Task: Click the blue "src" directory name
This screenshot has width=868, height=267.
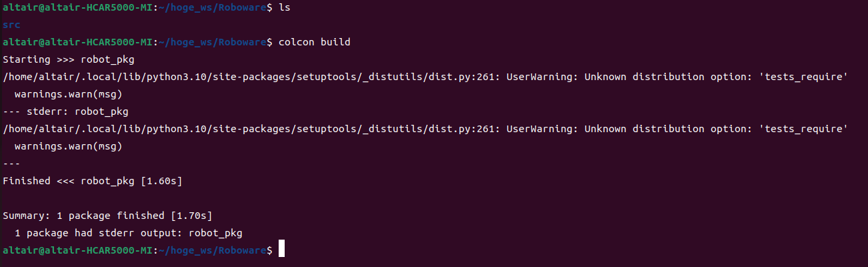Action: pyautogui.click(x=11, y=25)
